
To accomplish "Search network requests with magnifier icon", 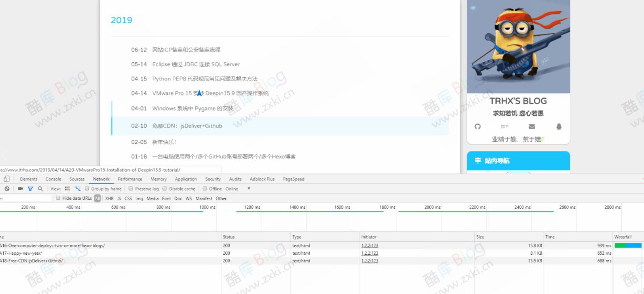I will [40, 188].
